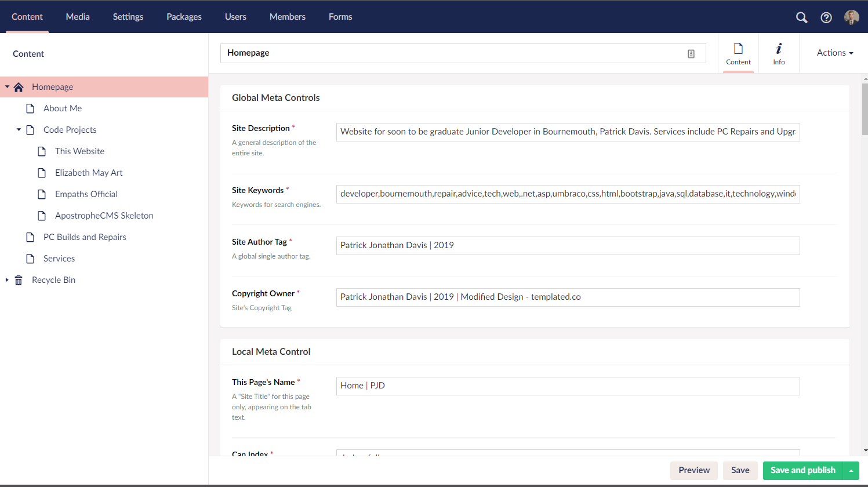Click the document icon beside Elizabeth May Art
Screen dimensions: 868x487
pyautogui.click(x=41, y=172)
